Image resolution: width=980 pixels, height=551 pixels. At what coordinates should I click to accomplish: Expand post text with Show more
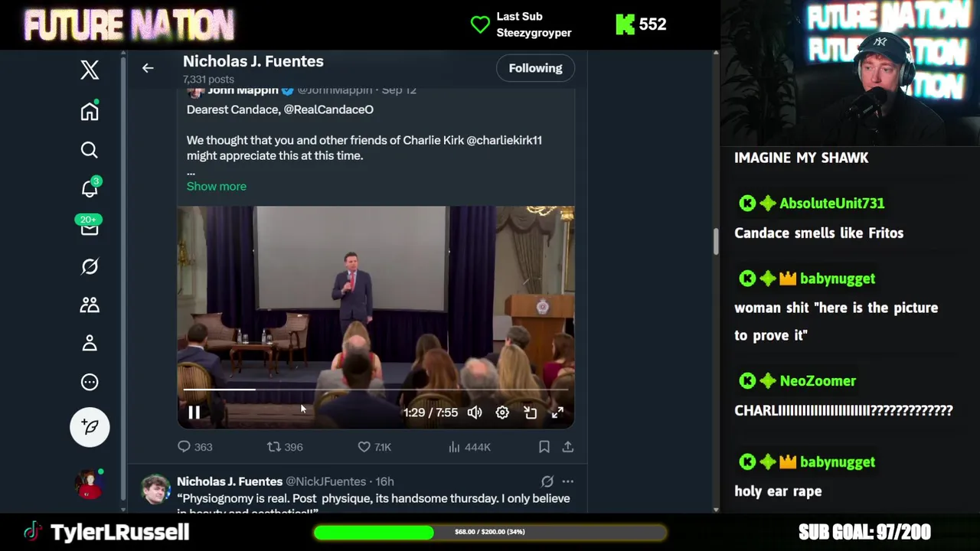pos(217,186)
